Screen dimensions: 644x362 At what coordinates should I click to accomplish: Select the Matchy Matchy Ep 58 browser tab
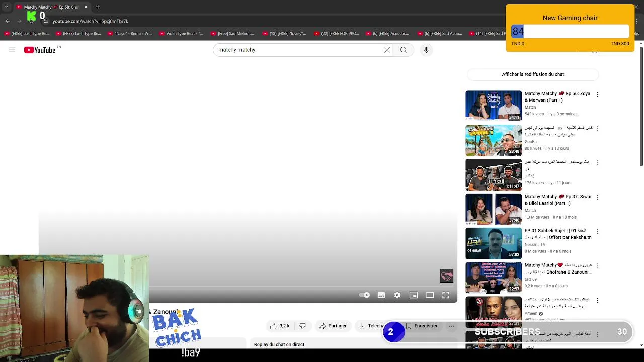tap(51, 7)
